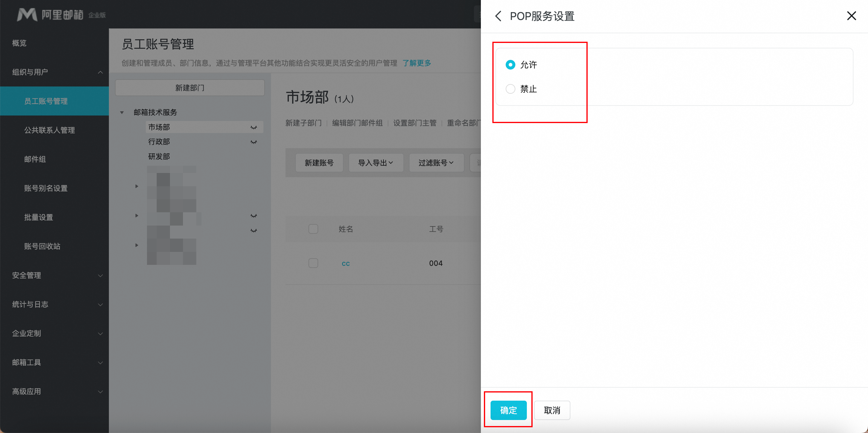Go to 账号回收站 in sidebar
Image resolution: width=868 pixels, height=433 pixels.
pos(42,246)
